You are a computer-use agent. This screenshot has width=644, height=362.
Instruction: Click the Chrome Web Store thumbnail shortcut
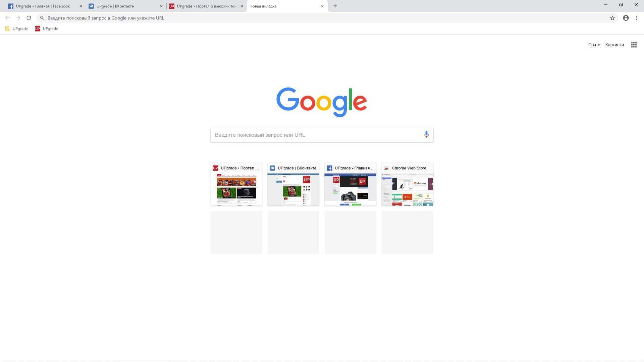[407, 184]
